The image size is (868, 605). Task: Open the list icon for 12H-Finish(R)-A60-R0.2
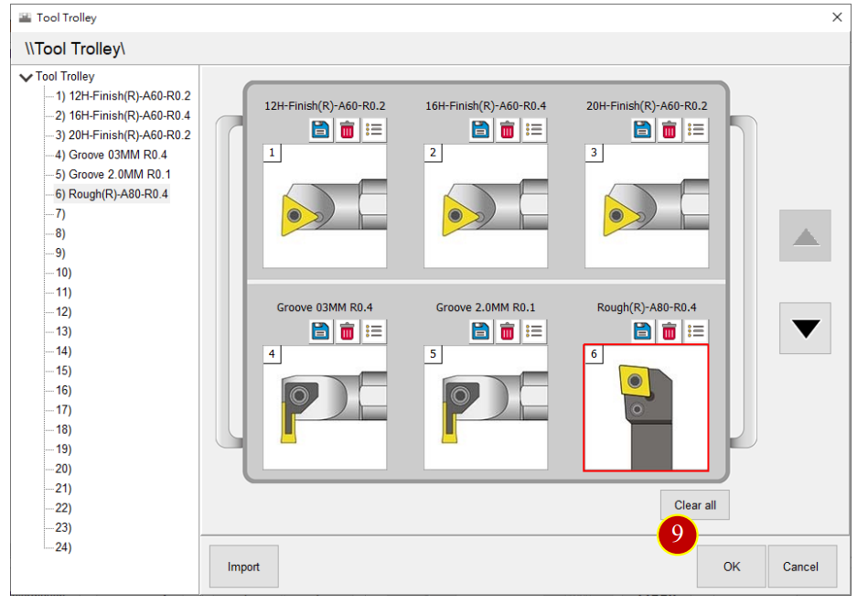374,130
